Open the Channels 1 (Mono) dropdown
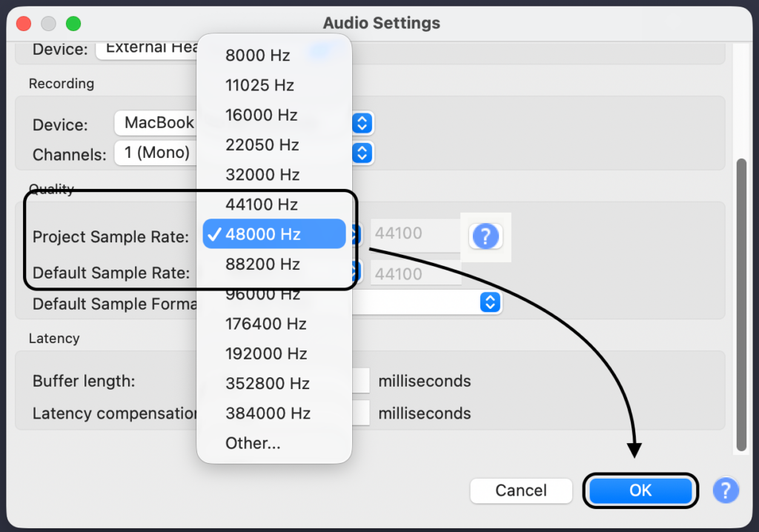This screenshot has width=759, height=532. pyautogui.click(x=362, y=153)
